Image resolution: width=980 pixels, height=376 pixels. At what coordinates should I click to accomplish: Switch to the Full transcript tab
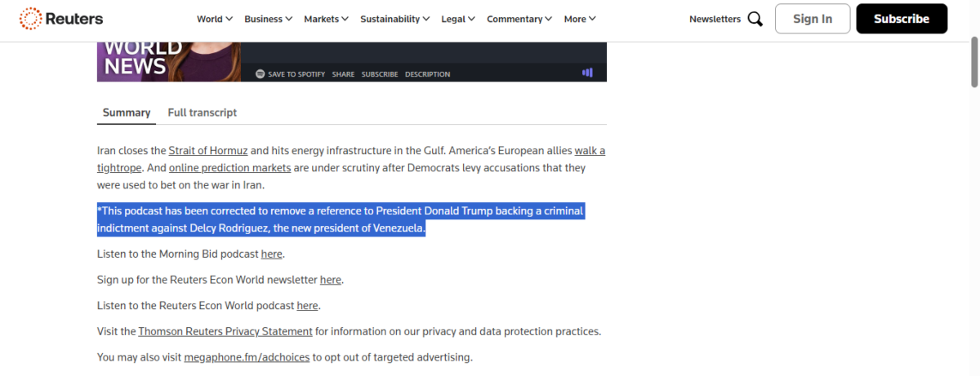203,113
